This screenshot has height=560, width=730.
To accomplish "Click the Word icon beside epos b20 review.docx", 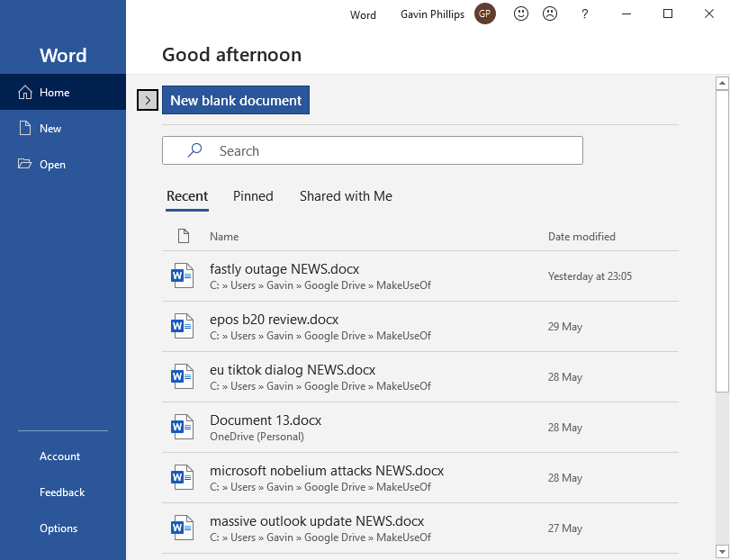I will click(182, 325).
